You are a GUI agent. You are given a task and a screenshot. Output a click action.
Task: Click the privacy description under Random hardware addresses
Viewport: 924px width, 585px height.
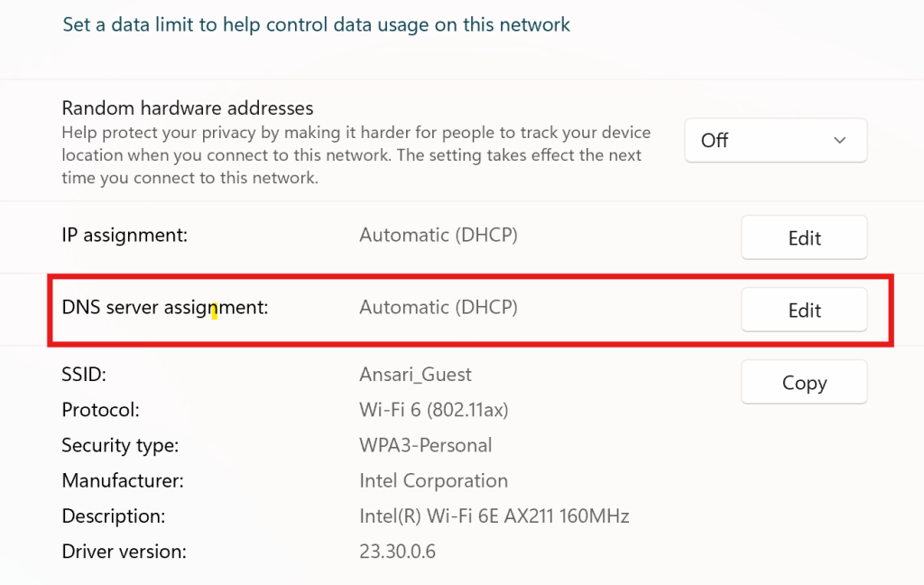[356, 155]
